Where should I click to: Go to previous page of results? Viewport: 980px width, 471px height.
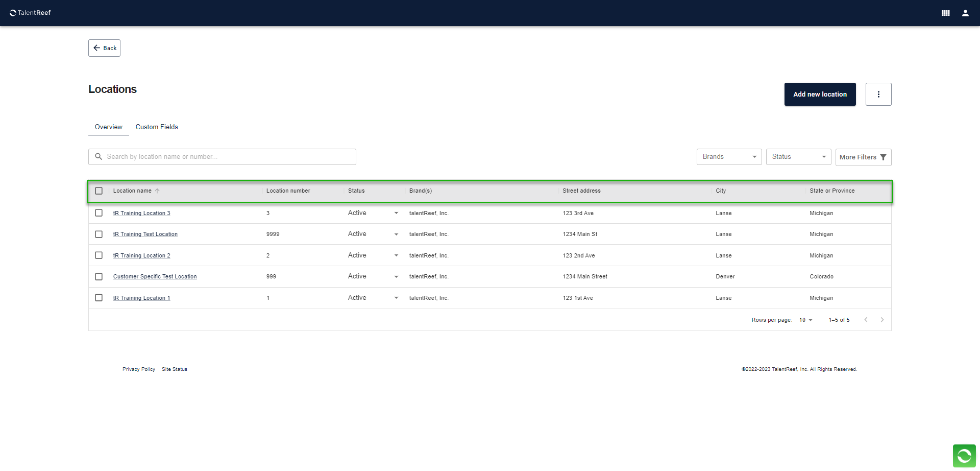[x=866, y=320]
